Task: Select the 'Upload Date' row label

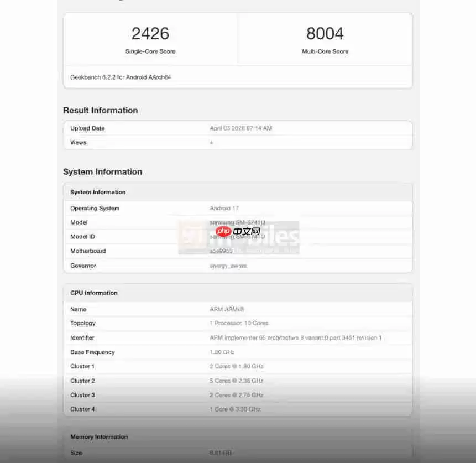Action: pyautogui.click(x=87, y=128)
